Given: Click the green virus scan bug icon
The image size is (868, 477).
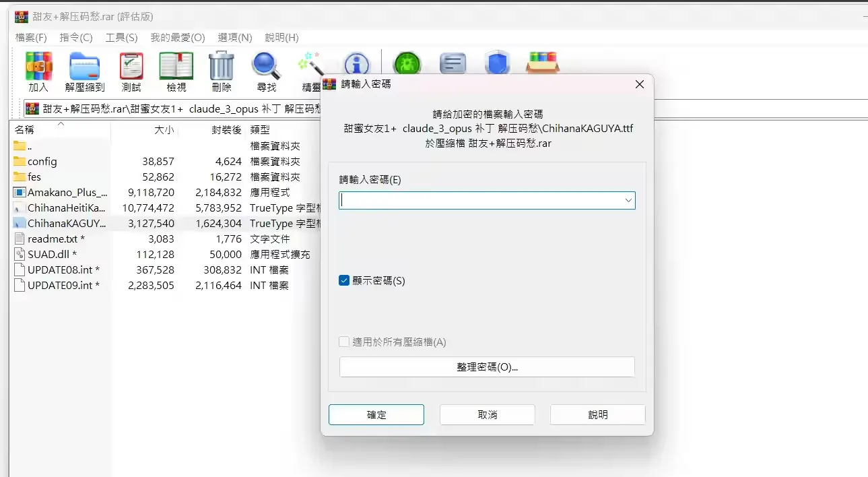Looking at the screenshot, I should 408,64.
